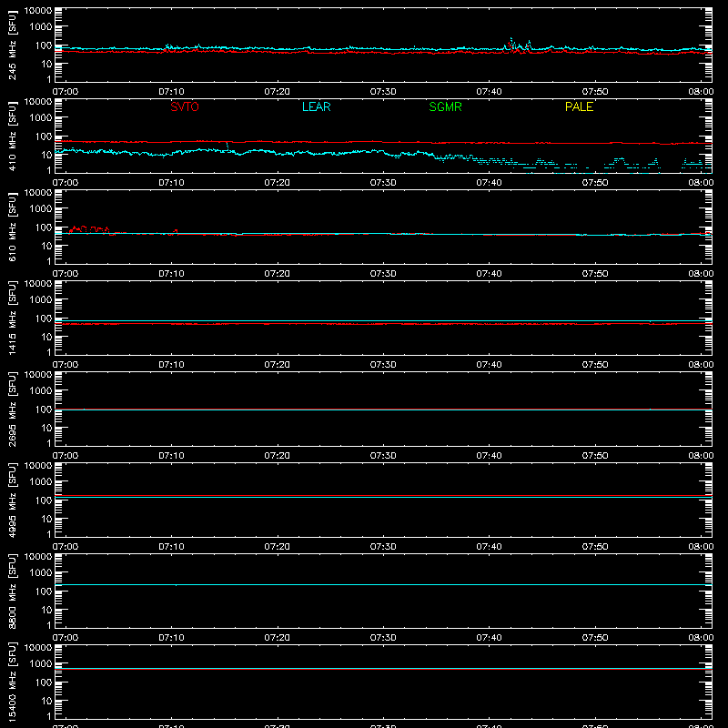This screenshot has width=728, height=728.
Task: Click the red SVTO trace in 410 MHz plot
Action: [x=383, y=142]
